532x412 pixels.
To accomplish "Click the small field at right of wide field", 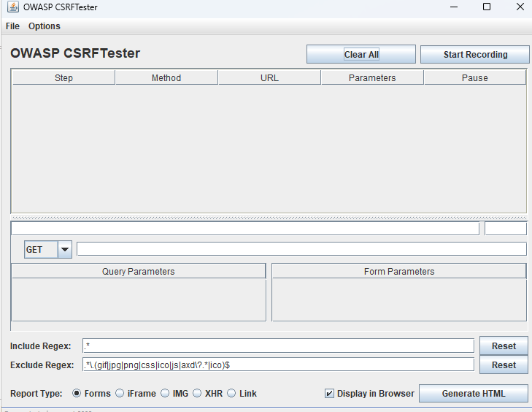I will [x=506, y=228].
